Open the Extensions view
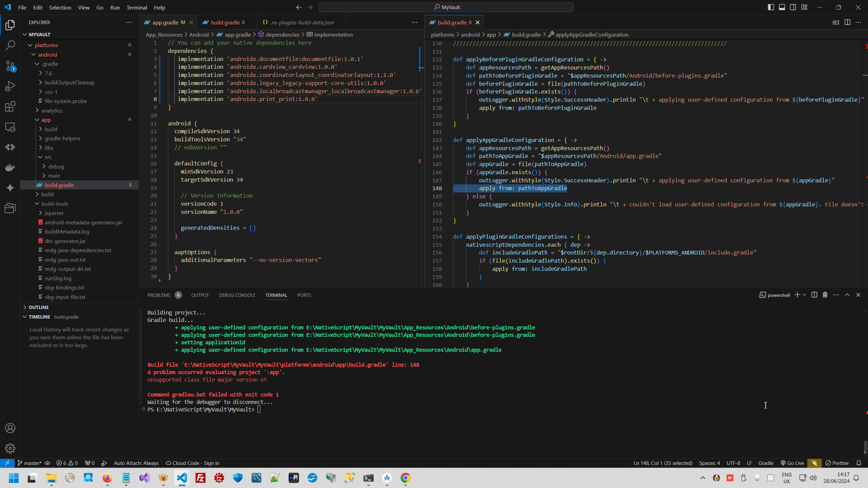The image size is (868, 488). pos(10,106)
